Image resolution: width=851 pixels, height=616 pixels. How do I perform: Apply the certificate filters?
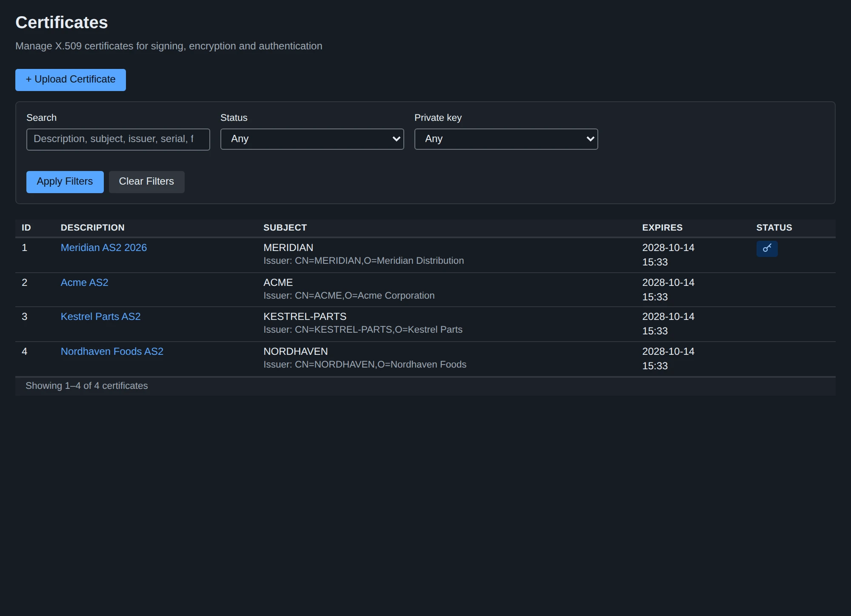pos(65,182)
